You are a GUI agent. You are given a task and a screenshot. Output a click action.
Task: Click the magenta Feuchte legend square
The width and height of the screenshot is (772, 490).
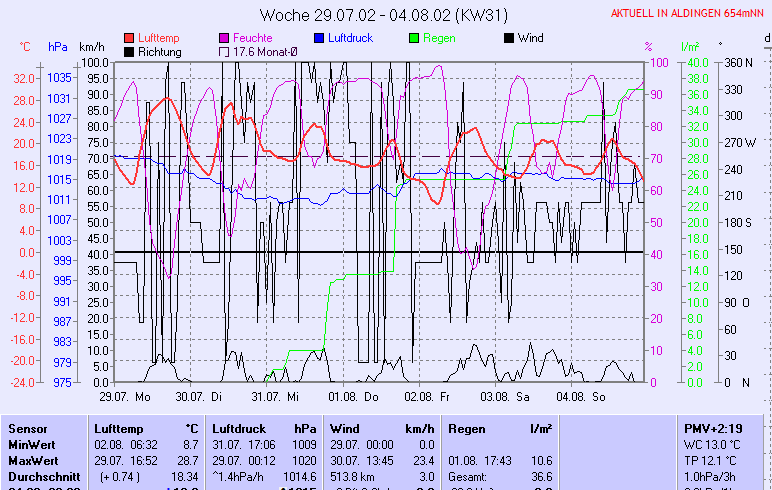(223, 38)
